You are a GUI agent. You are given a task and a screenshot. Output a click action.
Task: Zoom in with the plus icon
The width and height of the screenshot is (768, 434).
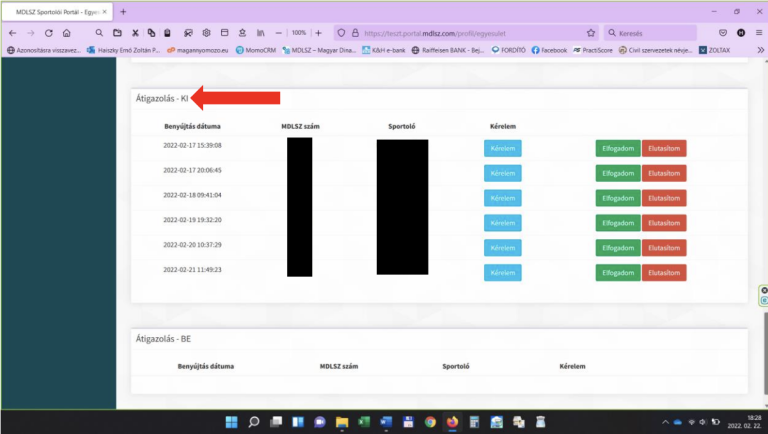[x=318, y=32]
